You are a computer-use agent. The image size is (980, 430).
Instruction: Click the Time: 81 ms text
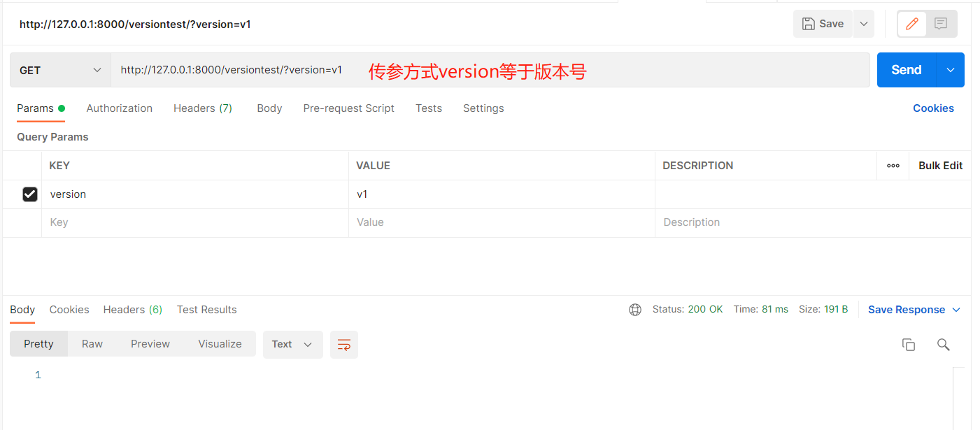[x=761, y=309]
